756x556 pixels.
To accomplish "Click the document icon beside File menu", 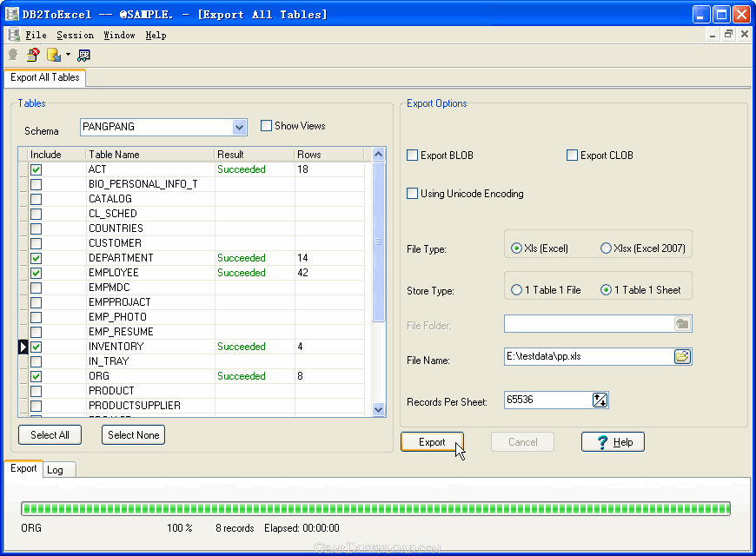I will 14,36.
